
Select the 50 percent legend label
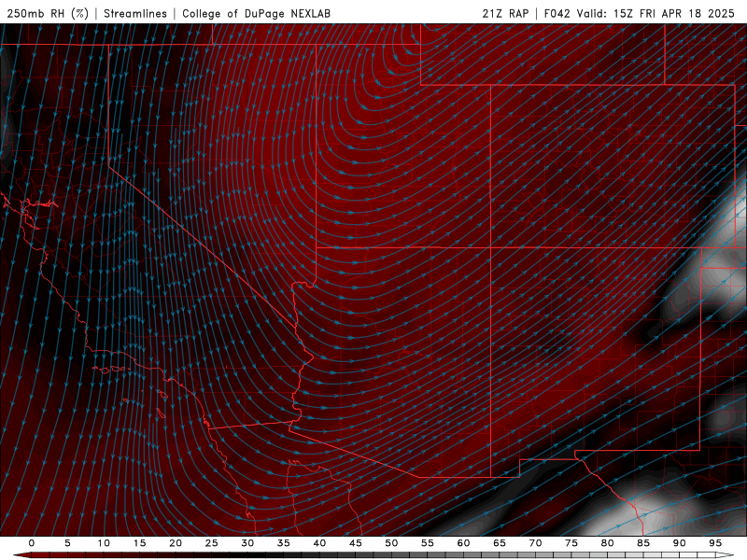pos(391,543)
